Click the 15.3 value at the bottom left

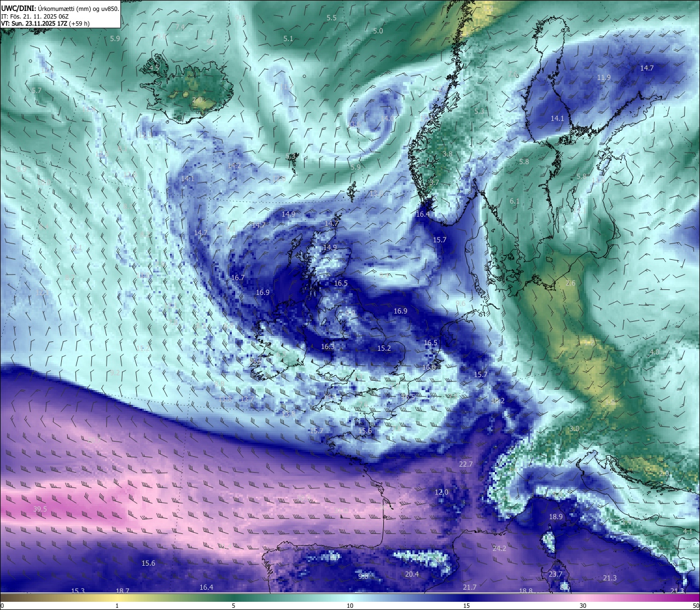point(78,591)
